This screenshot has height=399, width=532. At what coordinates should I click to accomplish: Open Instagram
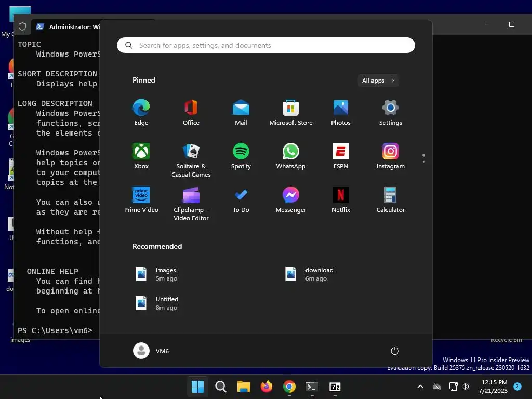click(391, 156)
